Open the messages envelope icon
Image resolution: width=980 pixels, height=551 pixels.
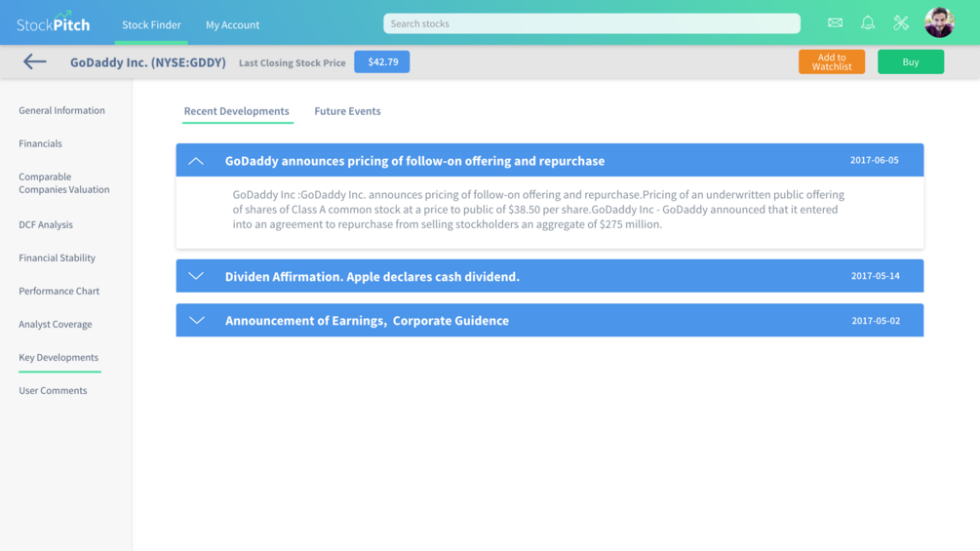(835, 23)
